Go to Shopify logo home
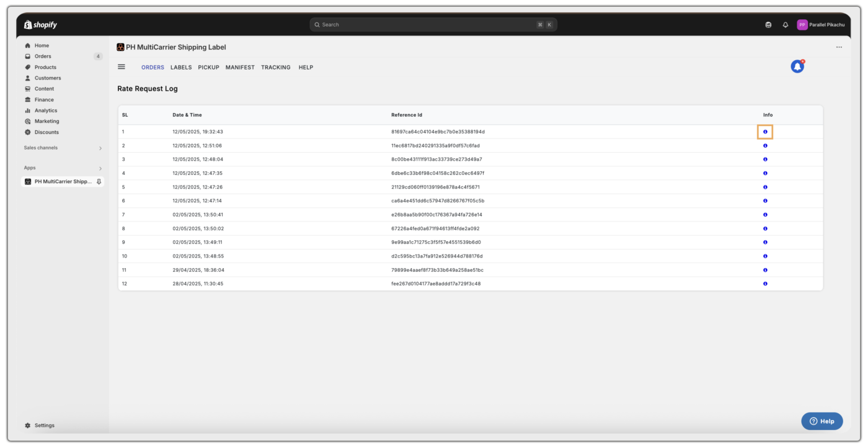Screen dimensions: 868x448 (40, 25)
